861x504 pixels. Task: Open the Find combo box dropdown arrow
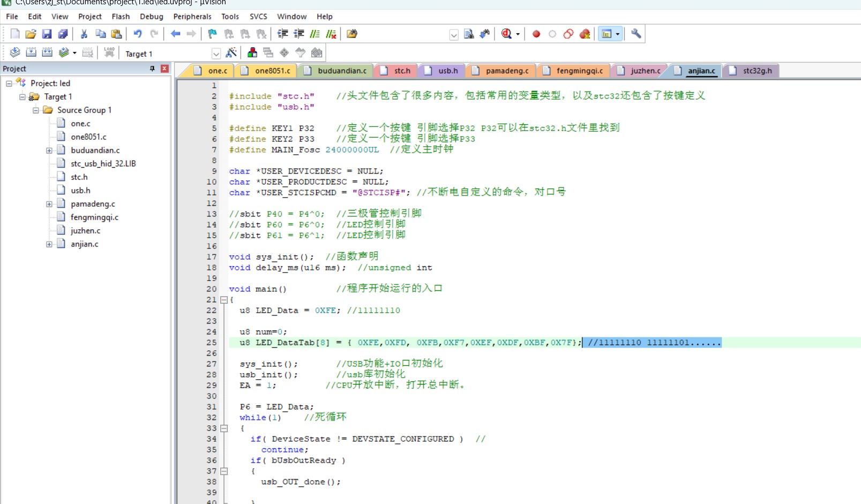click(454, 35)
